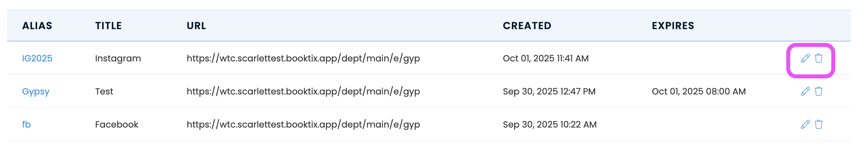Click the TITLE column header
This screenshot has height=163, width=868.
109,26
